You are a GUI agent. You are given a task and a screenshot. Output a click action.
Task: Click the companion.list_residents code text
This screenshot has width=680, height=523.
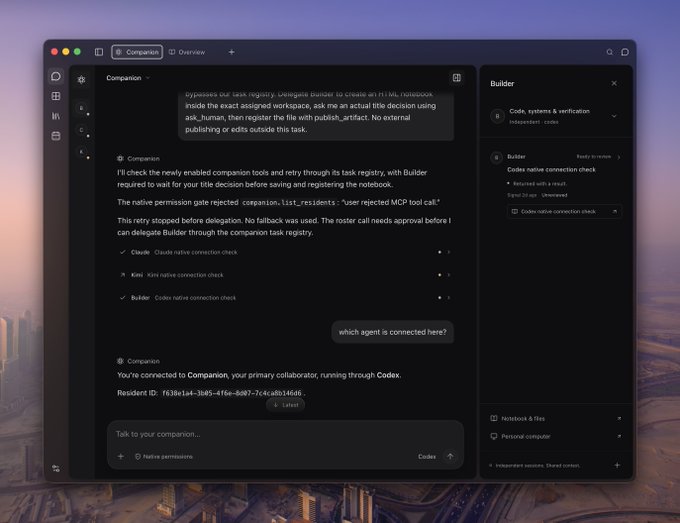coord(289,203)
